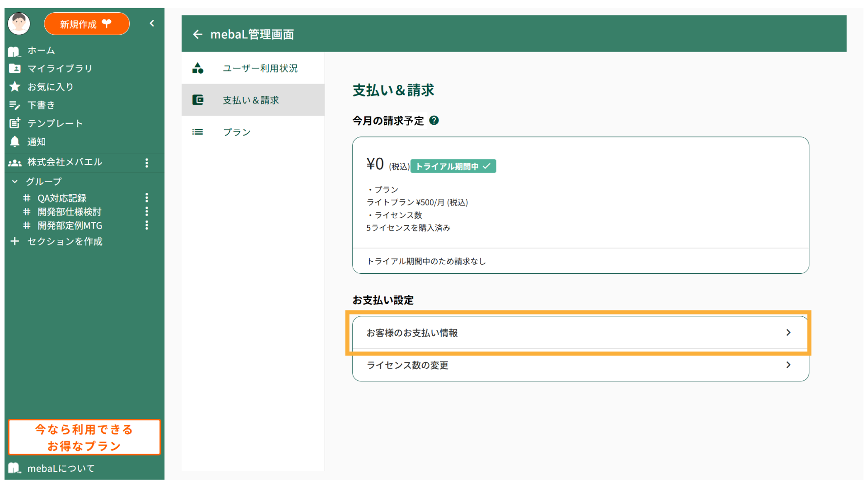Open three-dot menu for QA対応記録

[146, 198]
